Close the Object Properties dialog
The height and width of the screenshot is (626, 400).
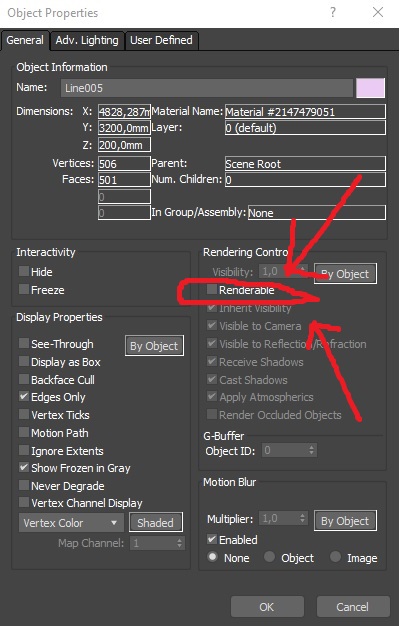(378, 12)
